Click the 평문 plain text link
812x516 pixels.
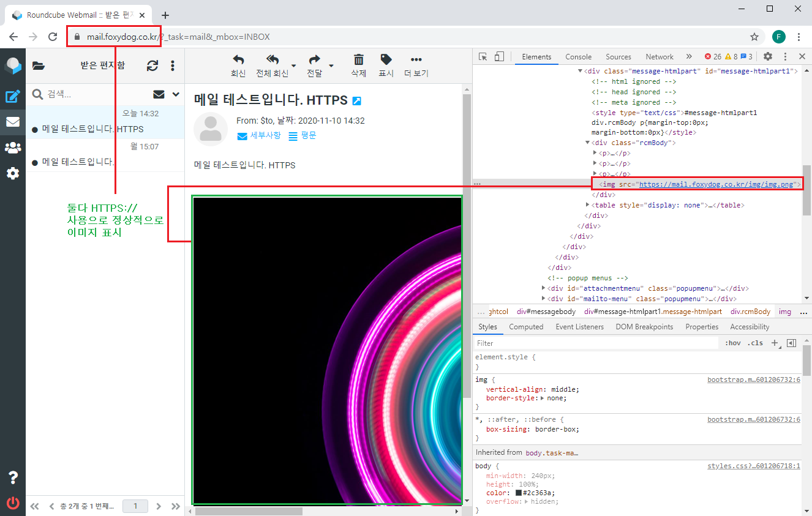pyautogui.click(x=303, y=135)
